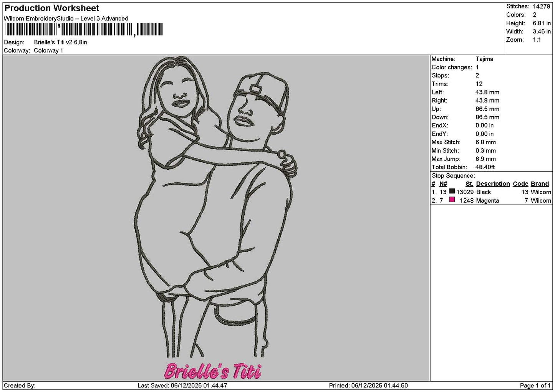This screenshot has height=392, width=555.
Task: Click the Machine value Tajima
Action: point(484,59)
